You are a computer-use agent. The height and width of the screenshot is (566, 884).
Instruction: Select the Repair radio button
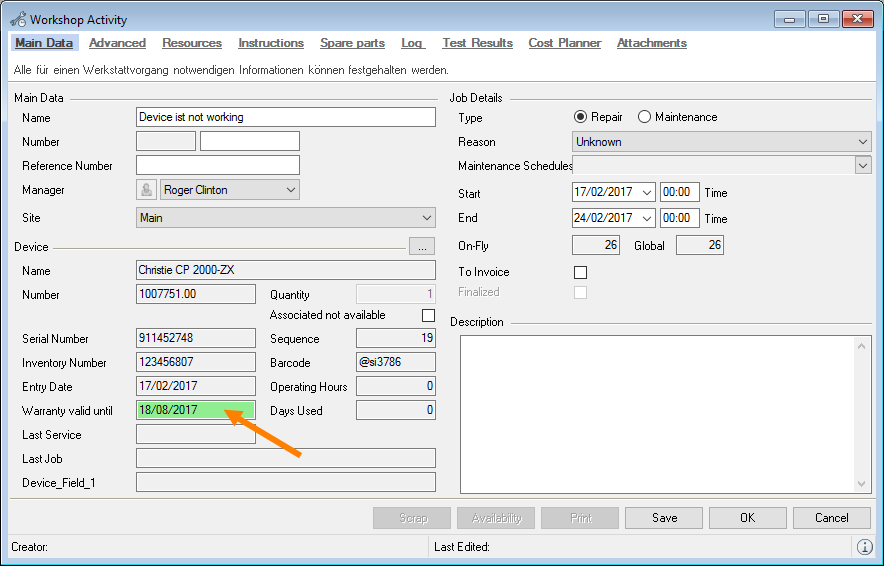click(x=580, y=117)
